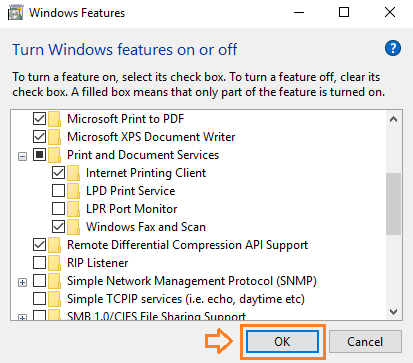Click the blue help question mark icon
This screenshot has width=413, height=363.
tap(393, 49)
